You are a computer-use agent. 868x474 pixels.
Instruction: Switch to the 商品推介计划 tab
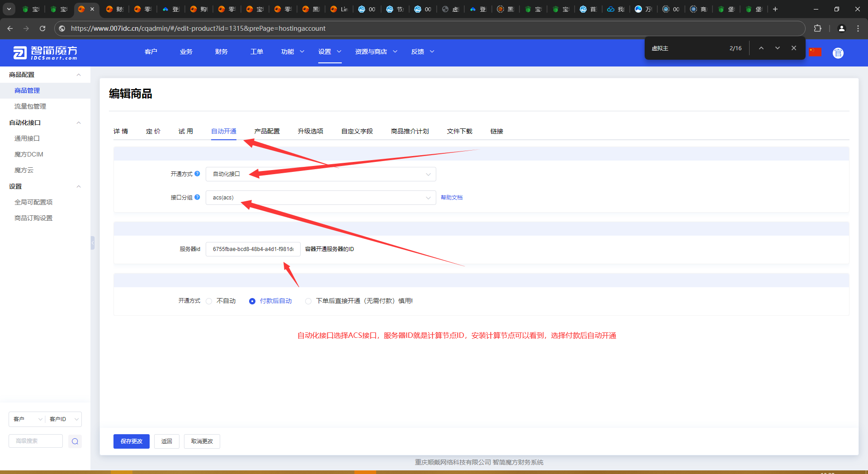tap(410, 131)
